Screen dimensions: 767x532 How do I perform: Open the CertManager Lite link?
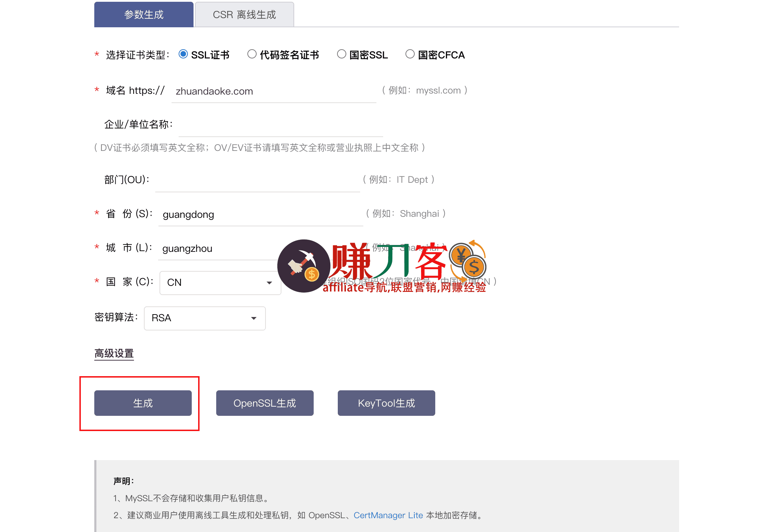(388, 515)
